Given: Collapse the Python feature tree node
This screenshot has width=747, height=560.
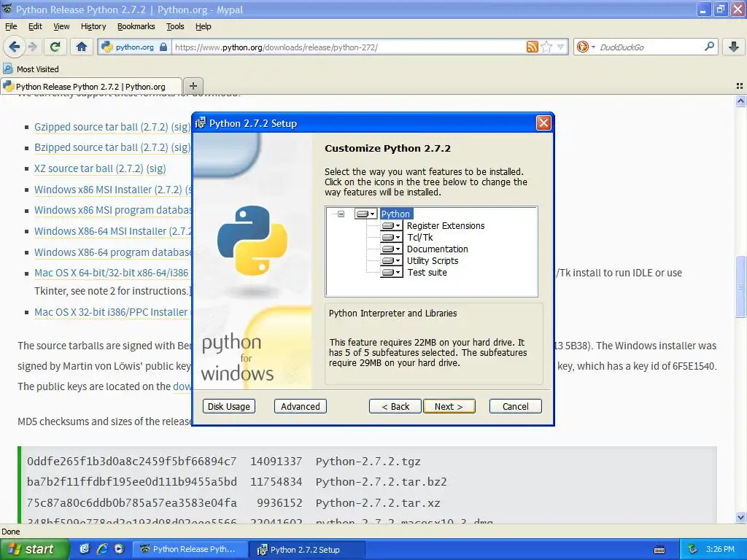Looking at the screenshot, I should [341, 214].
